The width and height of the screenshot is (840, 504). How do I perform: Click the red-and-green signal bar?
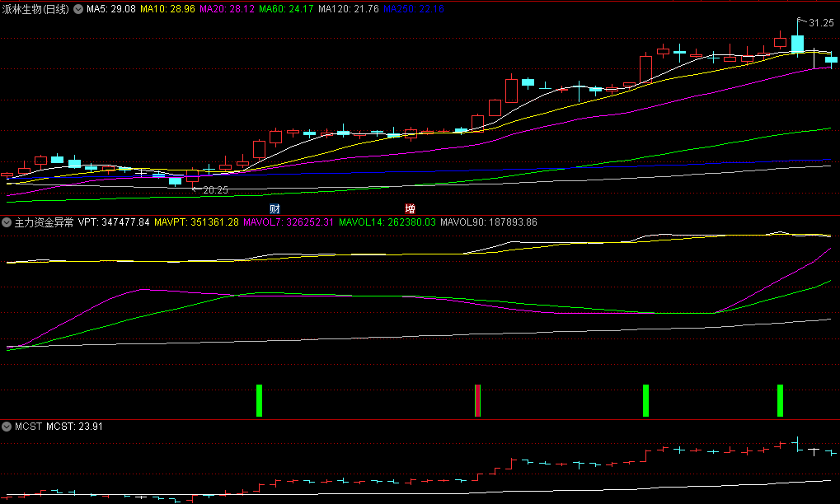(478, 400)
